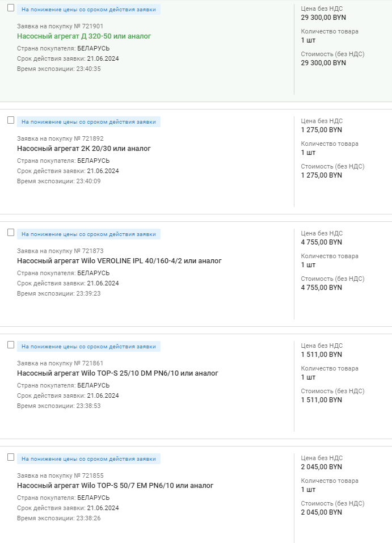This screenshot has height=543, width=392.
Task: Select checkbox beside request № 721892
Action: tap(11, 120)
